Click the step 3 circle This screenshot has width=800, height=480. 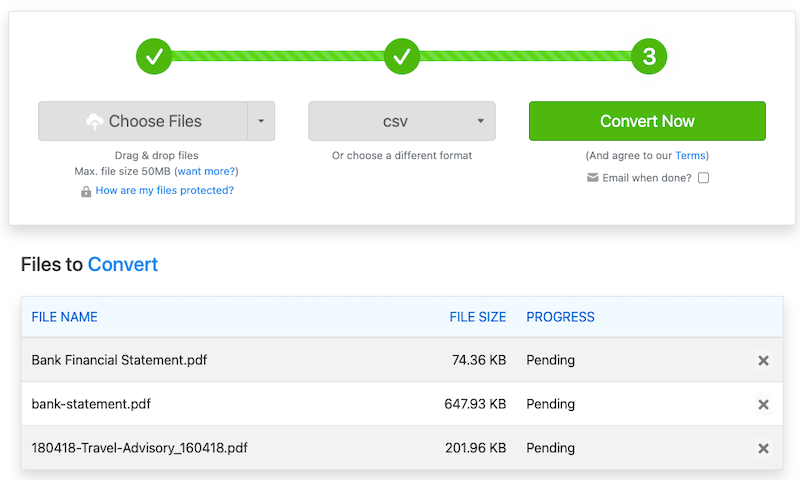649,56
